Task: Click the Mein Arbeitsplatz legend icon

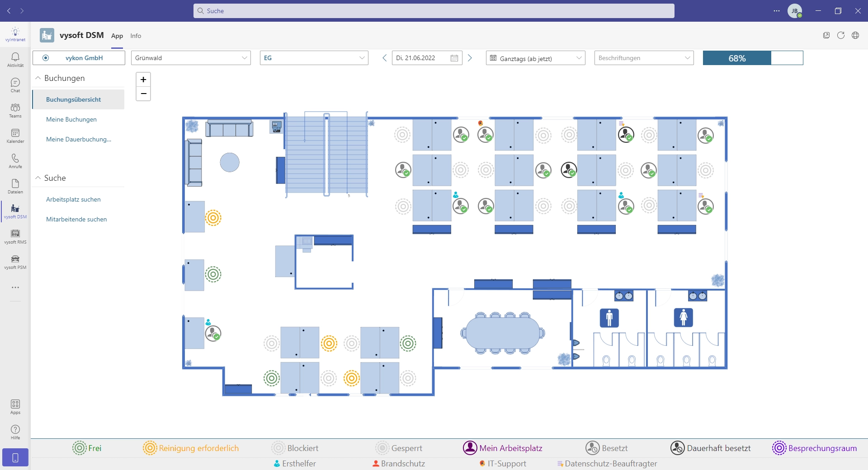Action: 470,448
